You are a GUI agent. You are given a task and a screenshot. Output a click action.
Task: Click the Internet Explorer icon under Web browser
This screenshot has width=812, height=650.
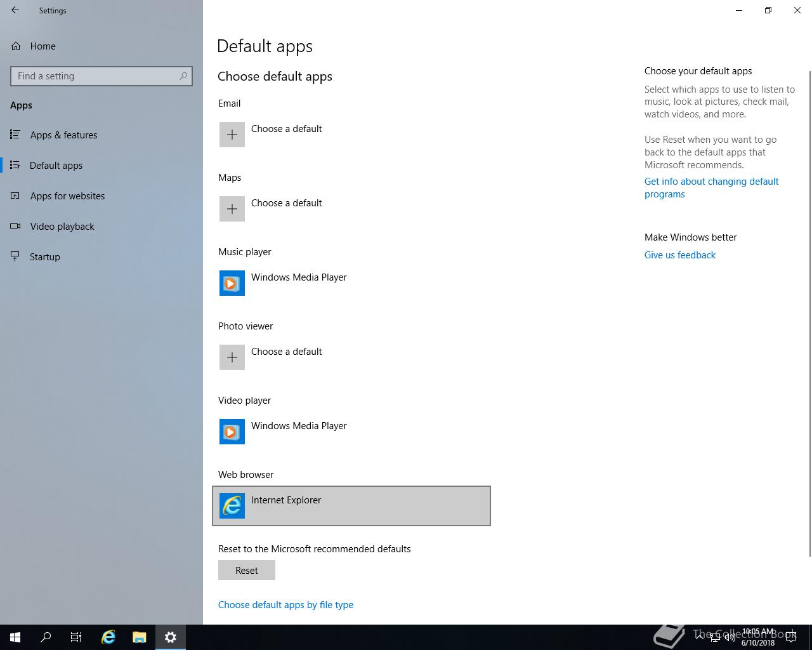tap(232, 506)
